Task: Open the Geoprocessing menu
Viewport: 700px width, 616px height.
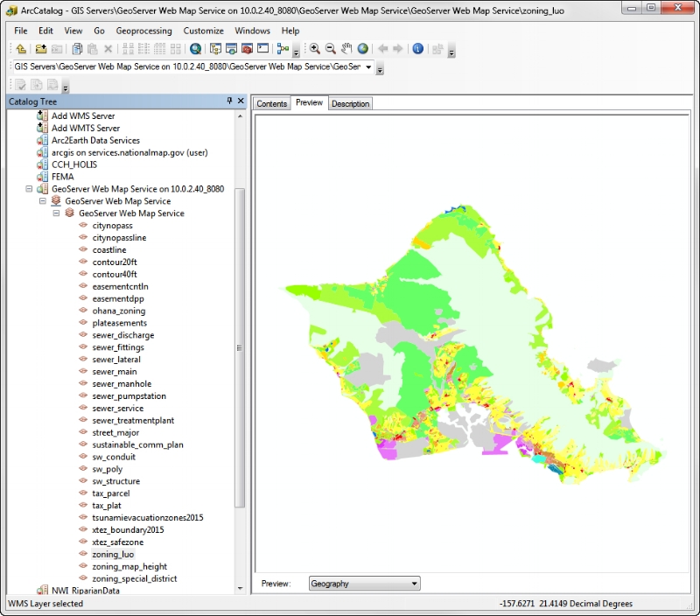Action: point(143,31)
